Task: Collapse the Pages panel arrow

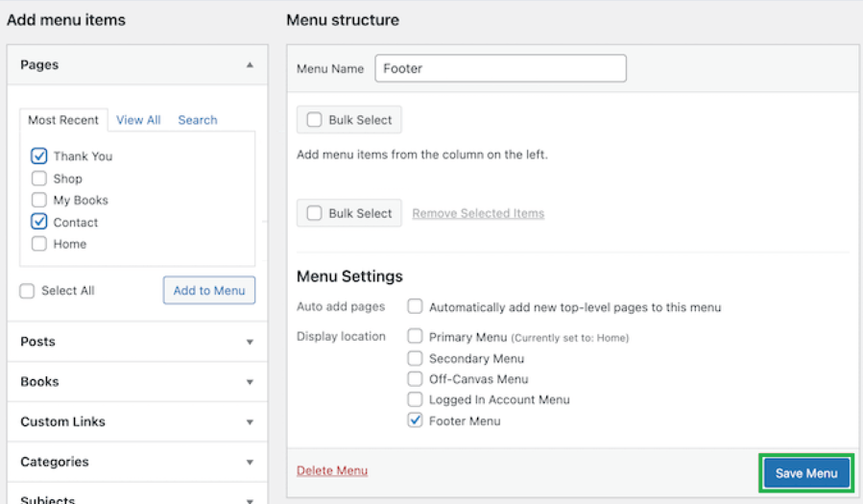Action: pos(250,65)
